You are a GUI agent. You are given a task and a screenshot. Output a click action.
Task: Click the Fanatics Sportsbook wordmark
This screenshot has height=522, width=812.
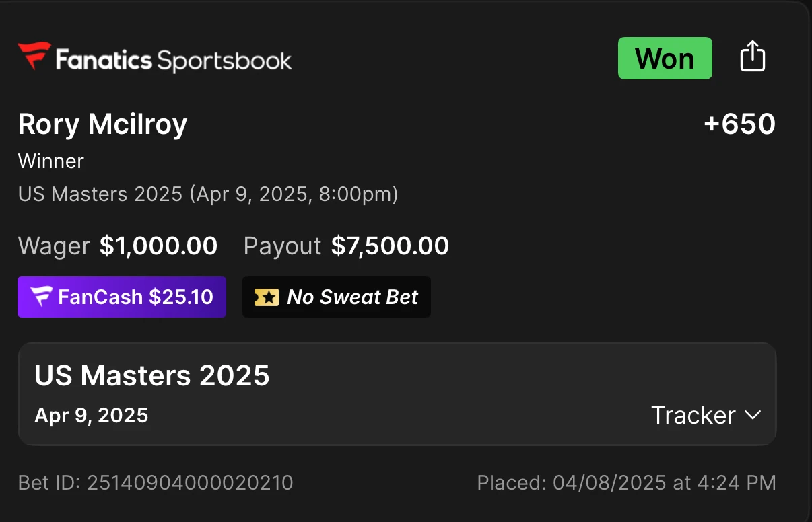(174, 60)
